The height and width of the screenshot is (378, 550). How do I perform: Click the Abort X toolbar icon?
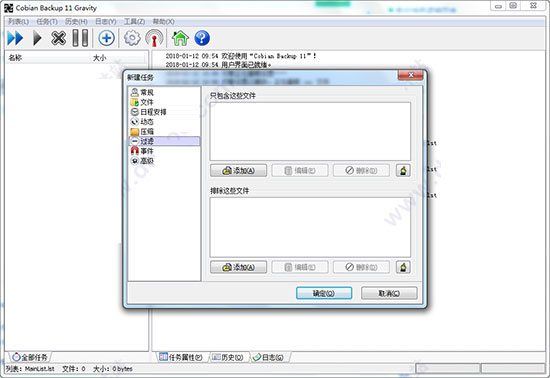point(58,38)
